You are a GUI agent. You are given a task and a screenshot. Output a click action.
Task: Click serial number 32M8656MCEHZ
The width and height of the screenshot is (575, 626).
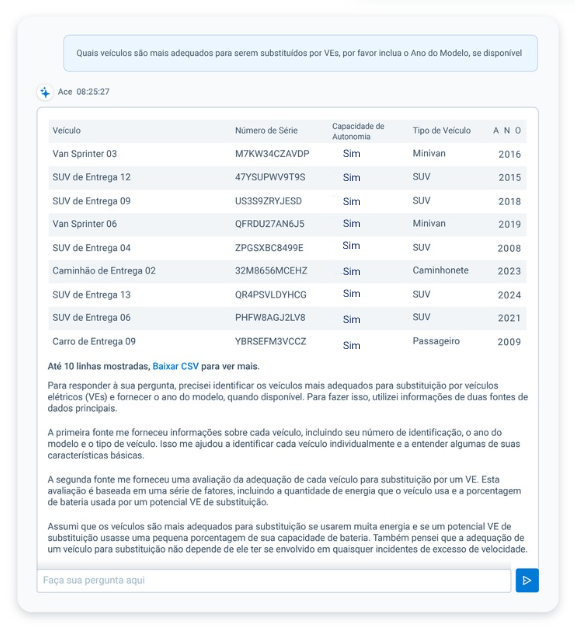pyautogui.click(x=271, y=271)
